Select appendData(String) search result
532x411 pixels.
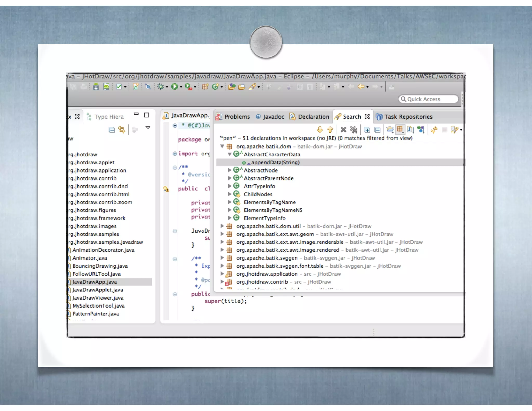(275, 163)
